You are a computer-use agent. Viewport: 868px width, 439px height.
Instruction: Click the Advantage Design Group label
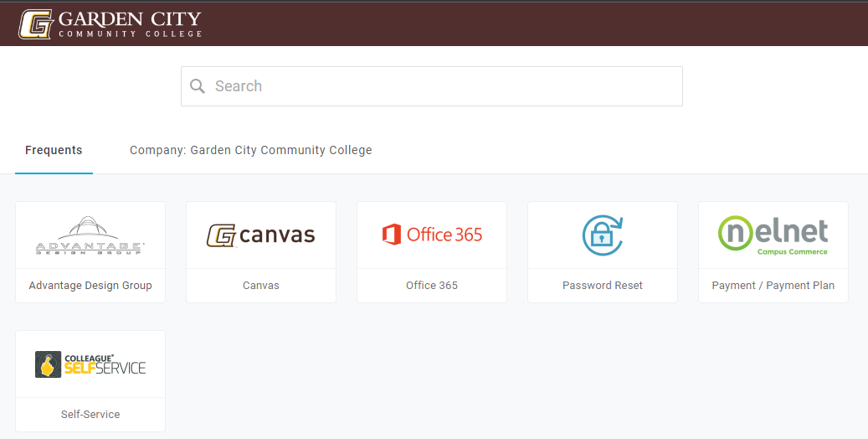90,286
